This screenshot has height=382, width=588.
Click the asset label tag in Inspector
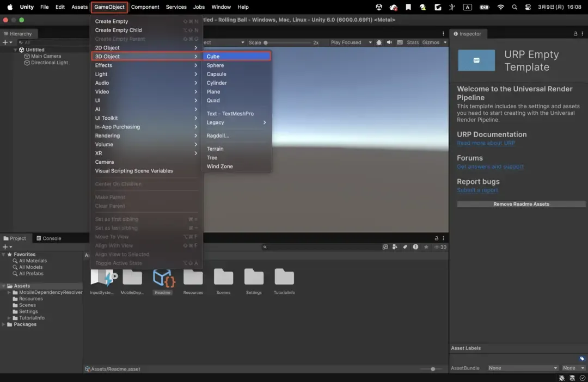tap(581, 359)
